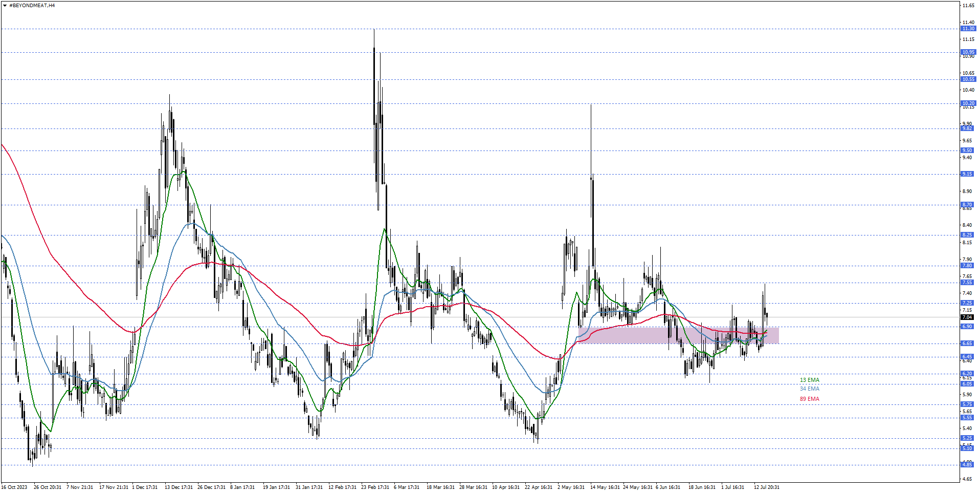Click the 6 Mar 17:31 time axis label
Image resolution: width=980 pixels, height=493 pixels.
[407, 487]
